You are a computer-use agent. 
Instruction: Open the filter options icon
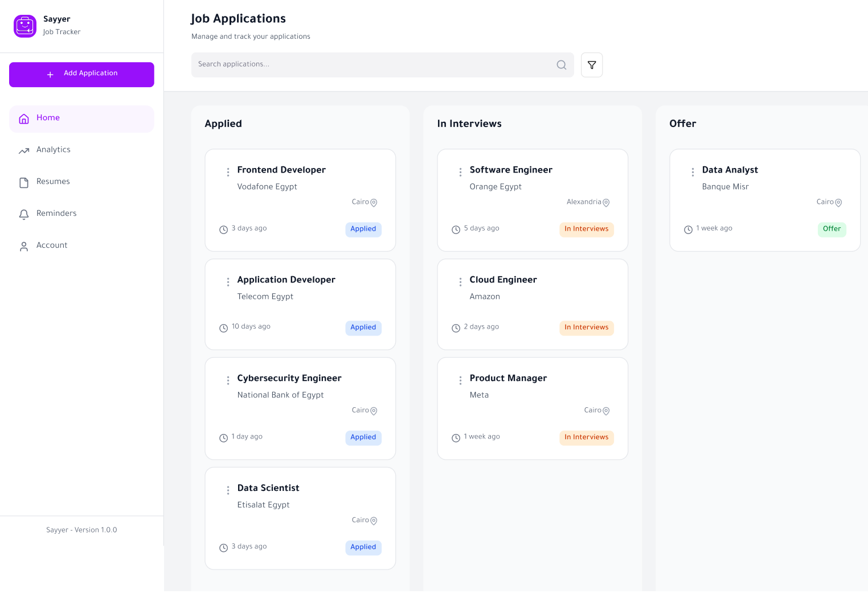pos(592,65)
